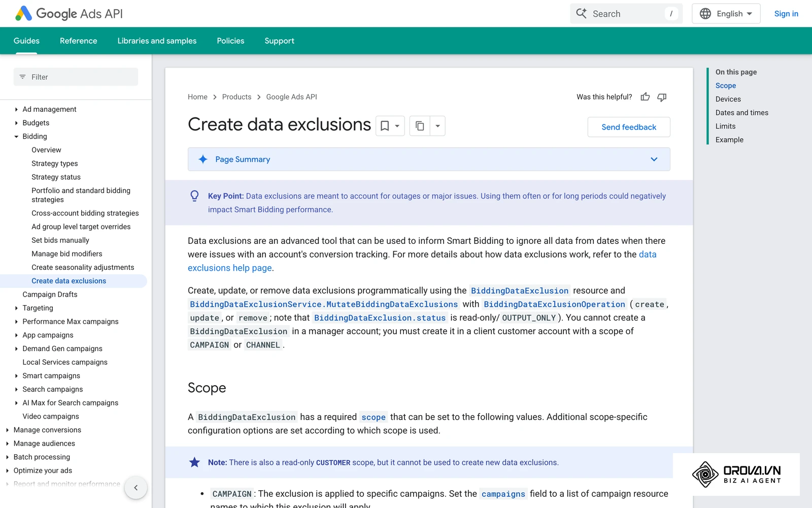Collapse the left navigation with arrow button
This screenshot has height=508, width=812.
(136, 488)
